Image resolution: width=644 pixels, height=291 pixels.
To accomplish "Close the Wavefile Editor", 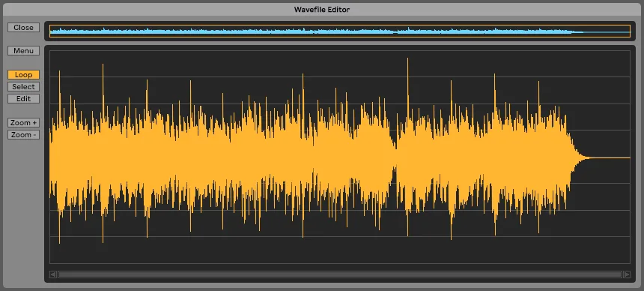I will point(23,28).
